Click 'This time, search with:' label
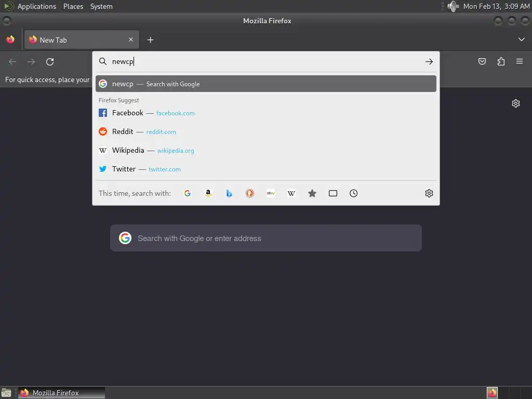This screenshot has width=532, height=399. 135,193
